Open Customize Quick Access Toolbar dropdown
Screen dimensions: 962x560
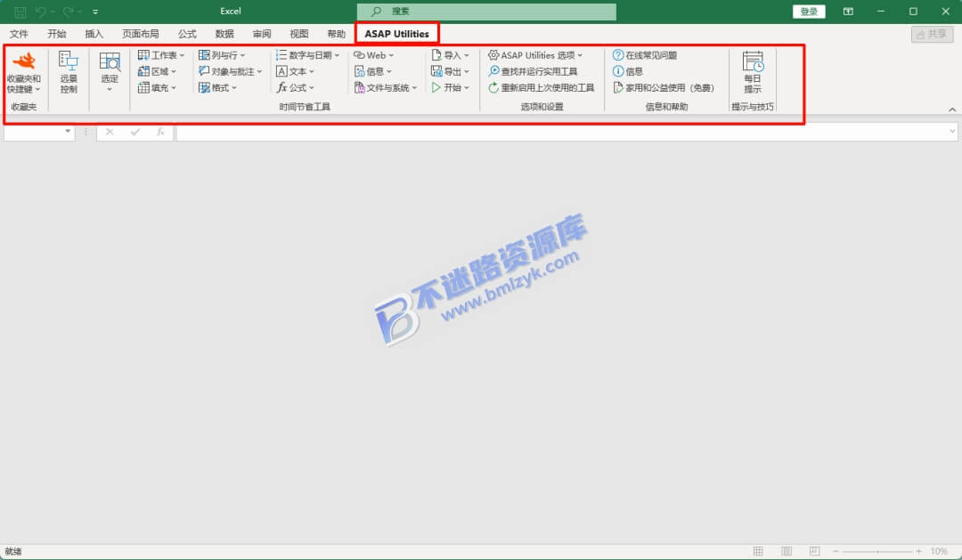[95, 11]
